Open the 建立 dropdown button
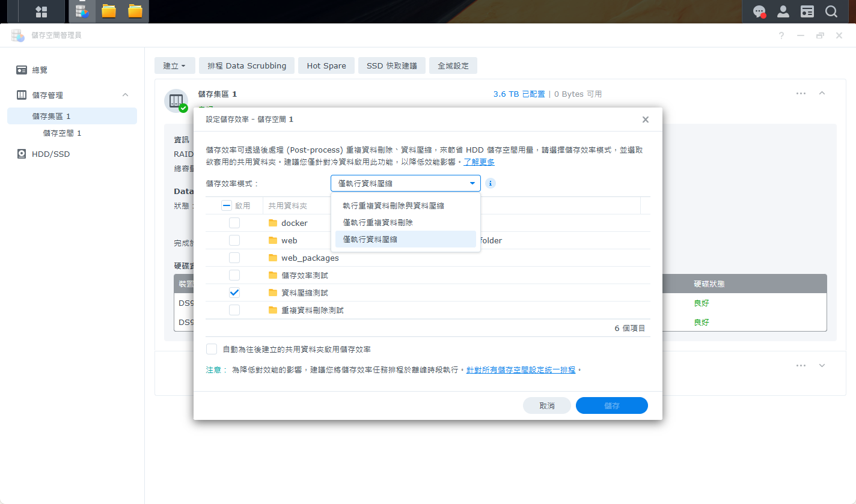Screen dimensions: 856x504 click(174, 65)
